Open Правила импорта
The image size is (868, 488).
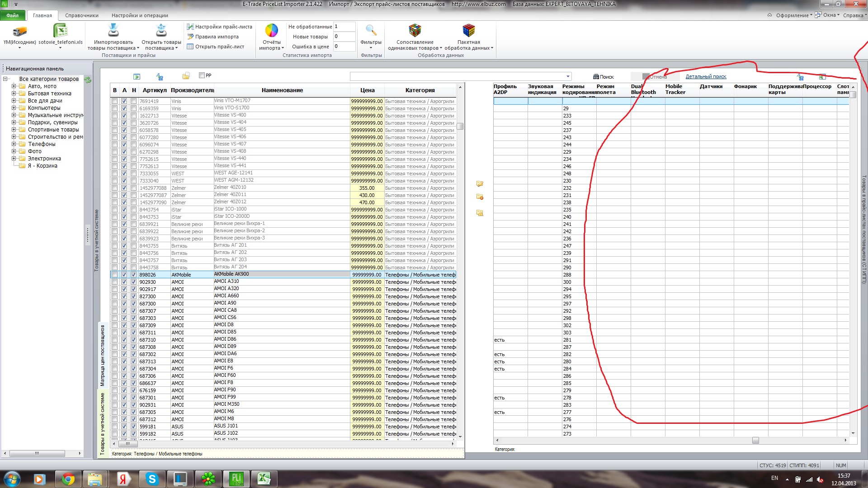(x=213, y=37)
